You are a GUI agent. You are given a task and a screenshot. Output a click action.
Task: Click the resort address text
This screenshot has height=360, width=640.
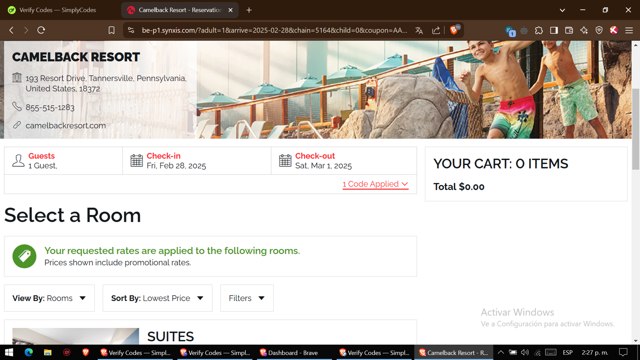[106, 83]
